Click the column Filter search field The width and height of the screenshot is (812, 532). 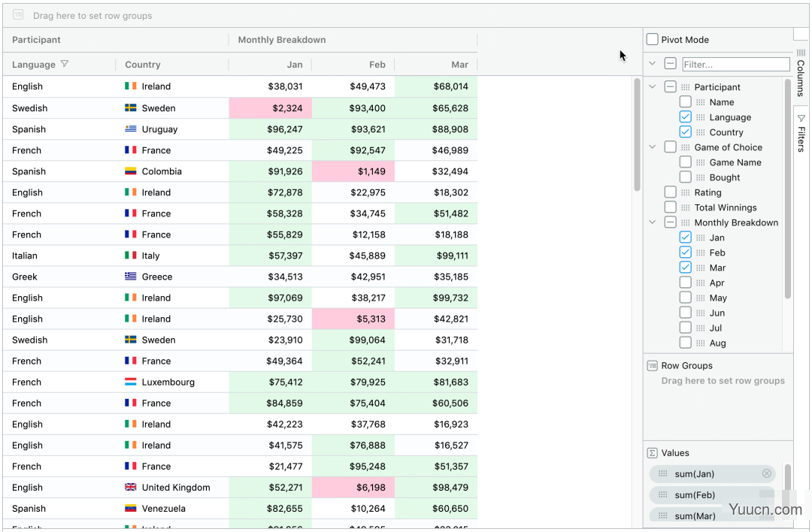[x=736, y=64]
